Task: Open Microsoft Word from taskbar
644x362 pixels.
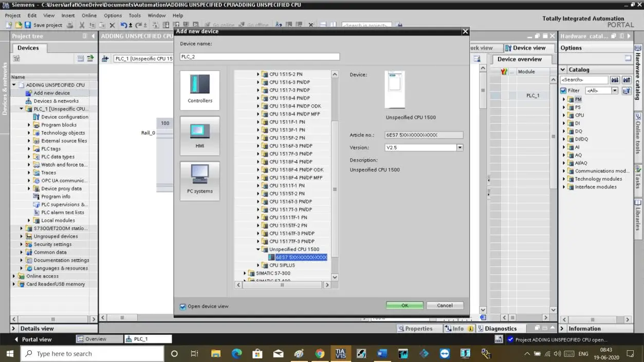Action: [382, 353]
